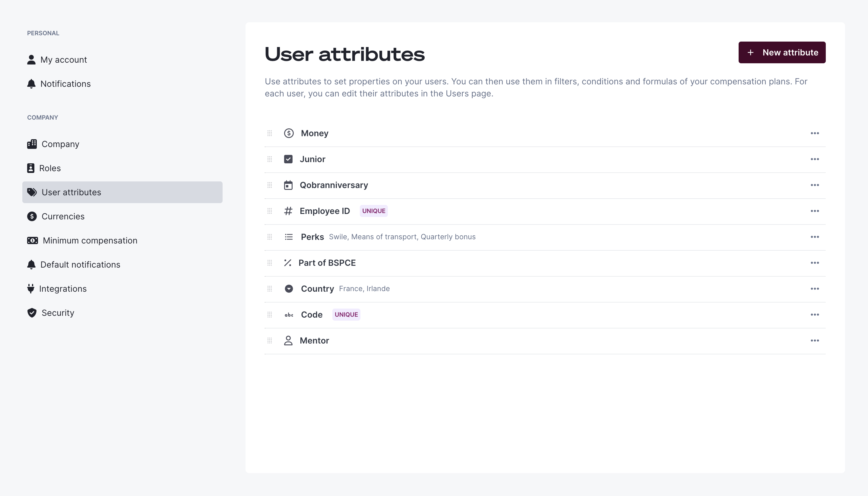
Task: Grab the drag handle for Mentor row
Action: pyautogui.click(x=270, y=340)
